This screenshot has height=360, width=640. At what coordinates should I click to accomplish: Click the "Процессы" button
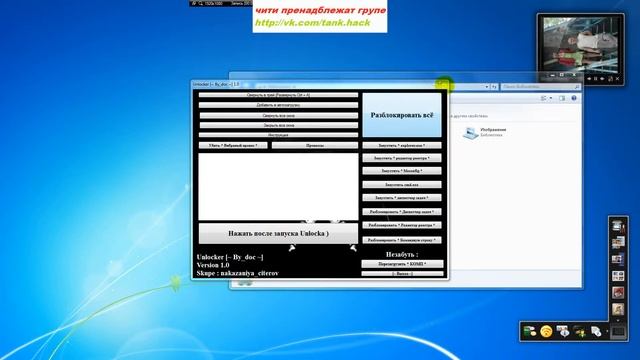315,145
